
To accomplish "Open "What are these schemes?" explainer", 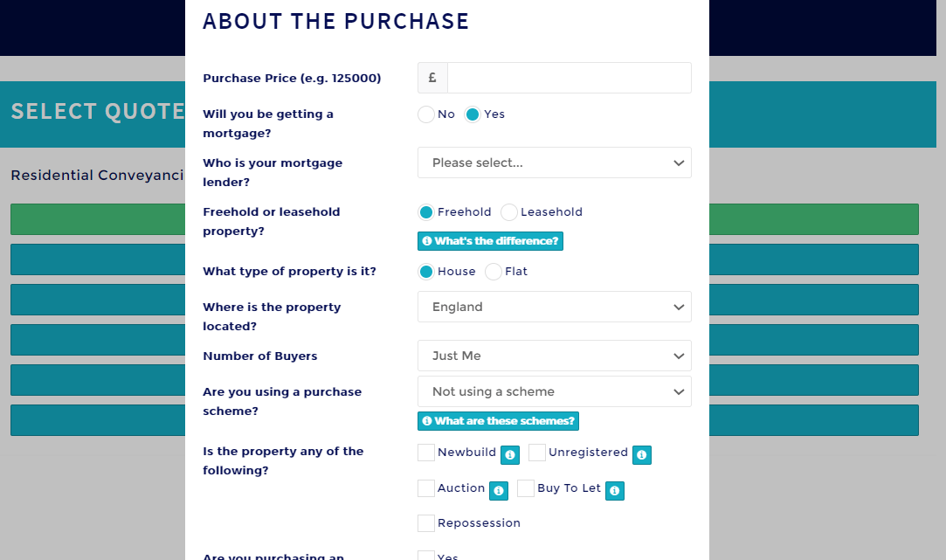I will click(498, 421).
